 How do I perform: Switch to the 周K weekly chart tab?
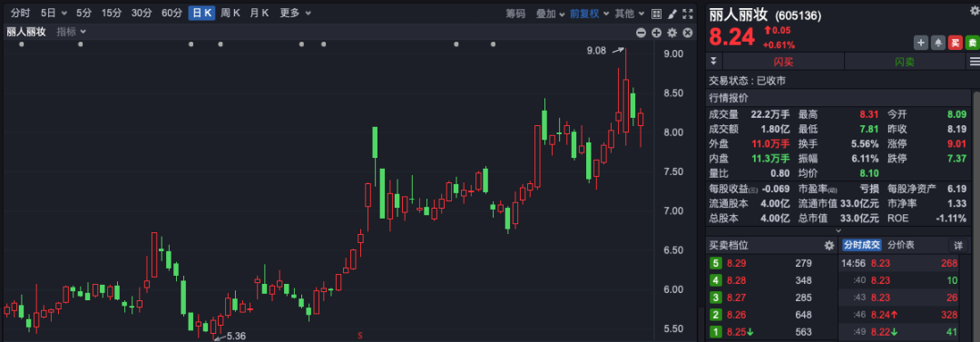(x=230, y=13)
